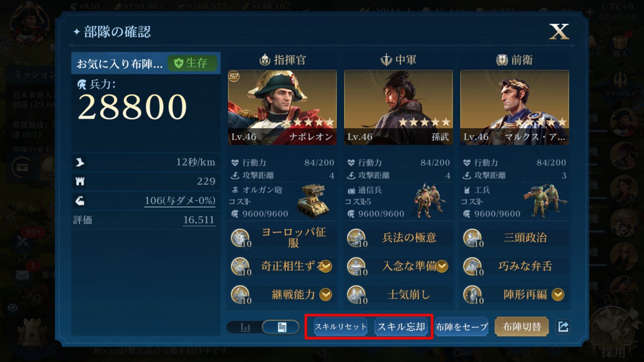Switch to bar chart stats view
This screenshot has width=644, height=362.
tap(245, 327)
